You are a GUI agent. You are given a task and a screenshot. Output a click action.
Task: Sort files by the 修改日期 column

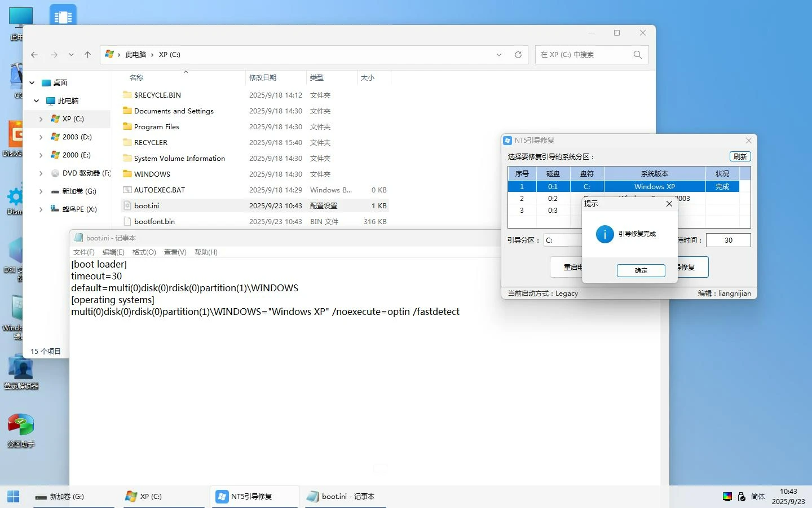(x=263, y=78)
